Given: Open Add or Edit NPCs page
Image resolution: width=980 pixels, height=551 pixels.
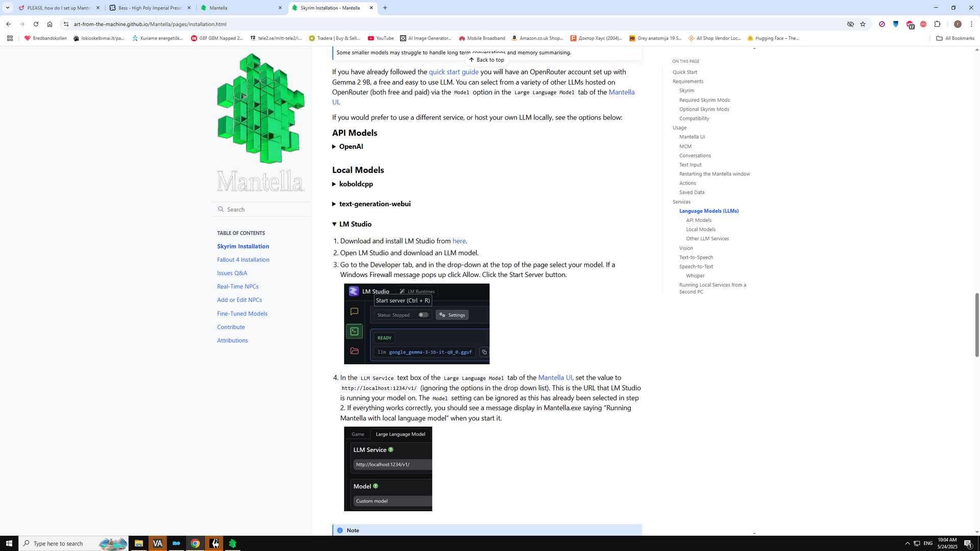Looking at the screenshot, I should click(x=239, y=300).
